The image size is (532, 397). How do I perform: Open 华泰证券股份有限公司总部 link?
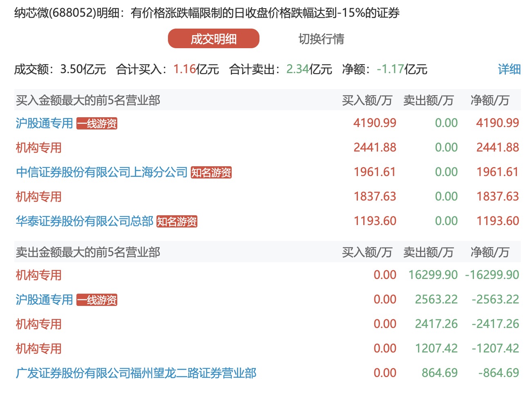[85, 221]
